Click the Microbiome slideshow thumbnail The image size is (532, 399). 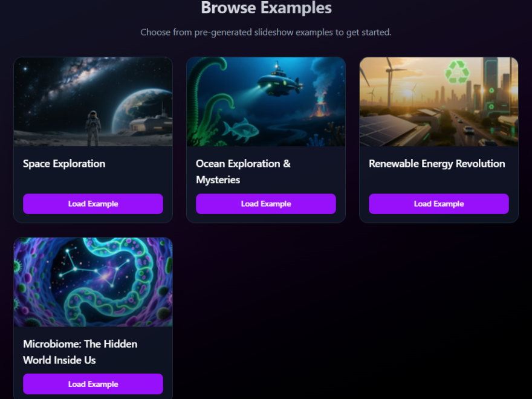pyautogui.click(x=92, y=282)
